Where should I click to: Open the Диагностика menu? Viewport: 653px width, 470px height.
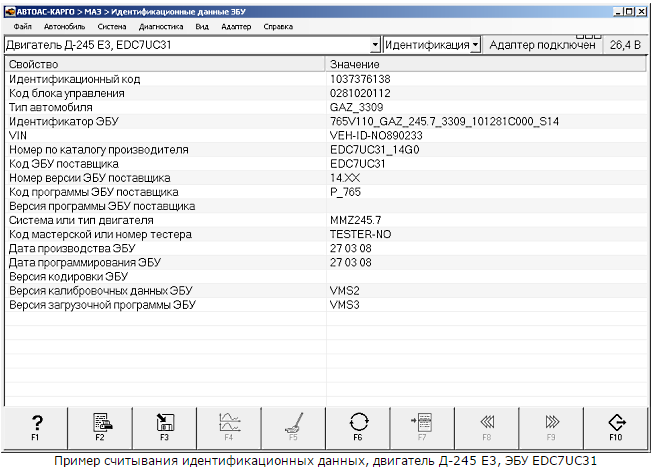click(161, 27)
